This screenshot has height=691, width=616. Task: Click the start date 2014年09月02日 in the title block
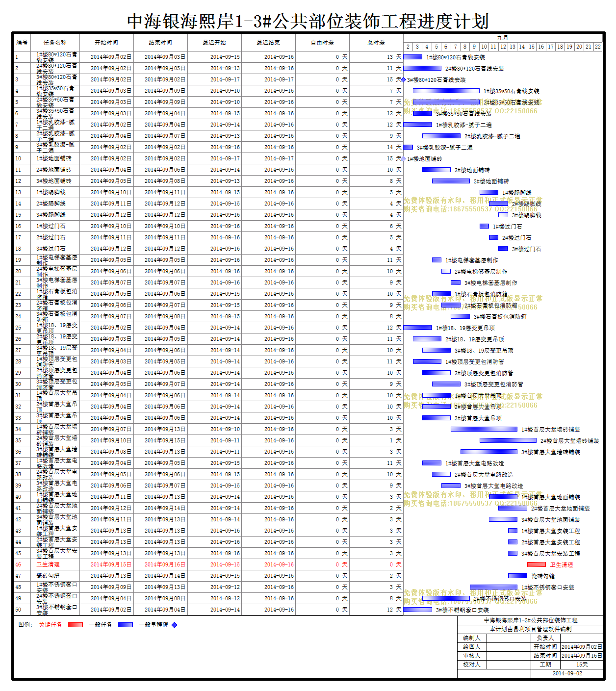pos(582,647)
